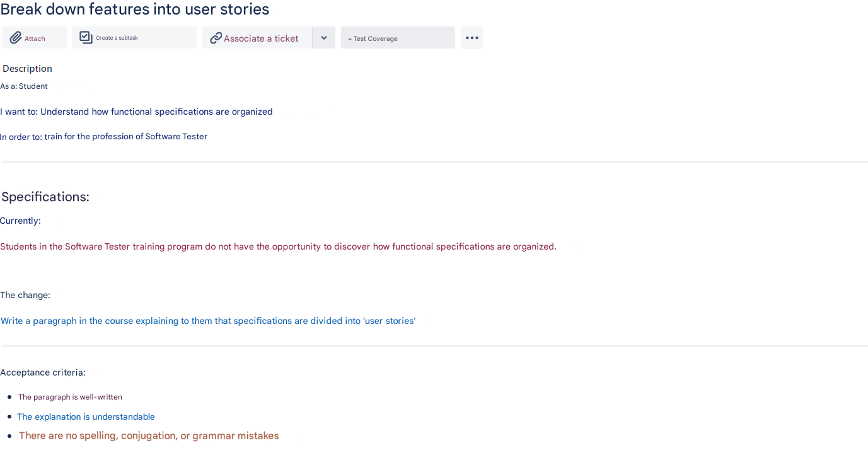Click the Description heading
Viewport: 868px width, 450px height.
(27, 69)
